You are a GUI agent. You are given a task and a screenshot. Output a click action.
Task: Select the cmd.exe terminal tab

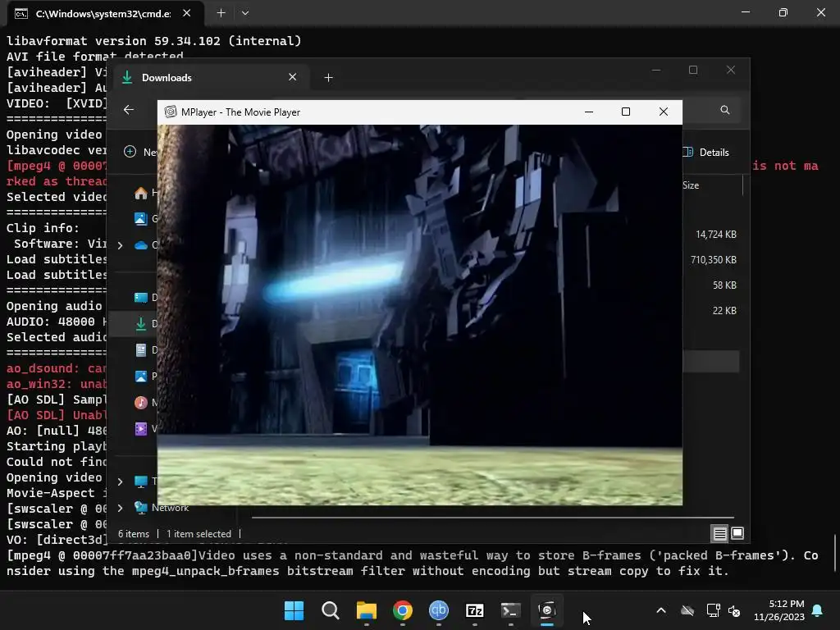click(103, 13)
